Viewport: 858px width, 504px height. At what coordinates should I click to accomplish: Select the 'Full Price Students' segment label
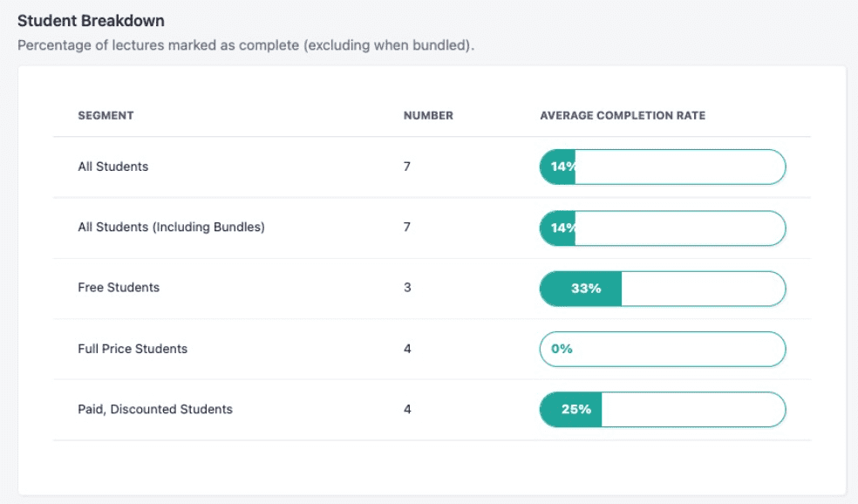pyautogui.click(x=133, y=349)
